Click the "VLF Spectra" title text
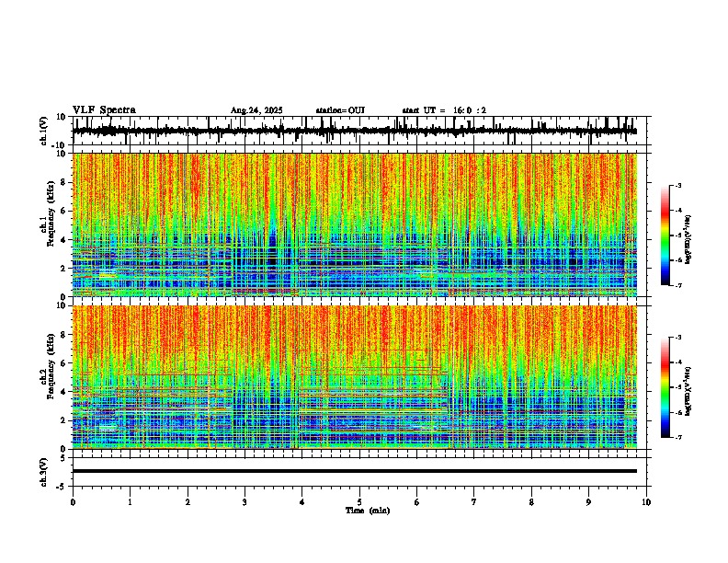 [104, 110]
